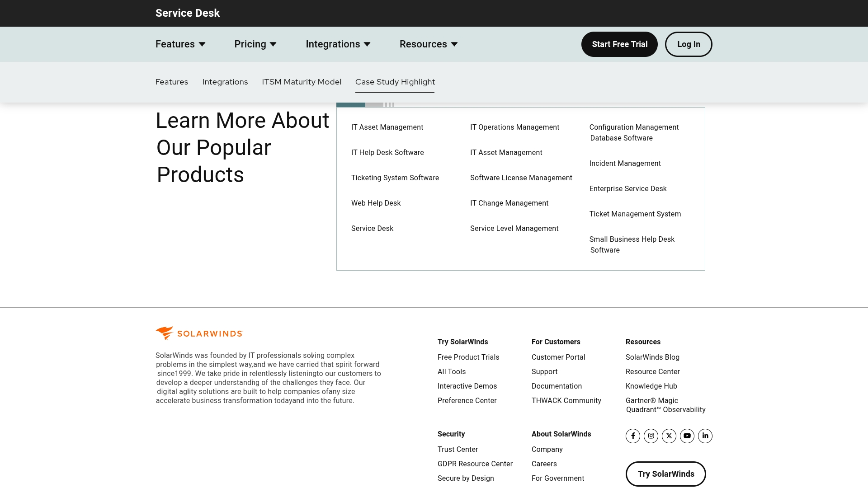Screen dimensions: 868x488
Task: Go to the Integrations sub-navigation tab
Action: coord(225,82)
